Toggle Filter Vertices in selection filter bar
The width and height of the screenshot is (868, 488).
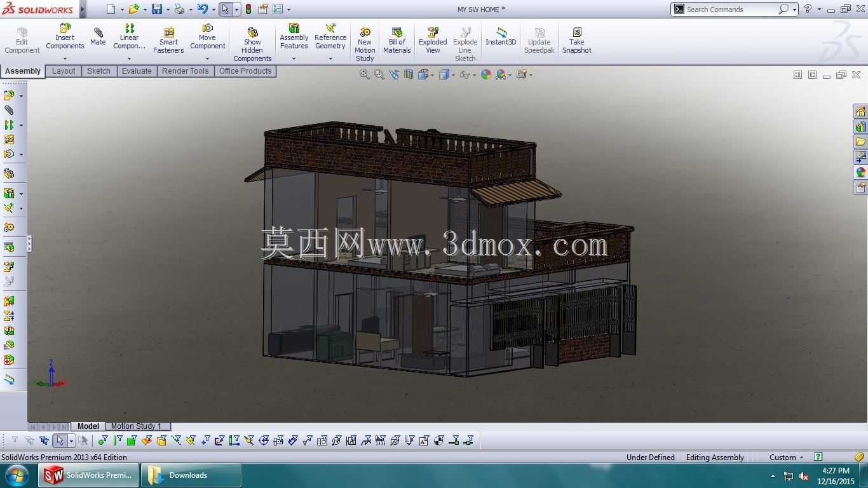pyautogui.click(x=102, y=440)
